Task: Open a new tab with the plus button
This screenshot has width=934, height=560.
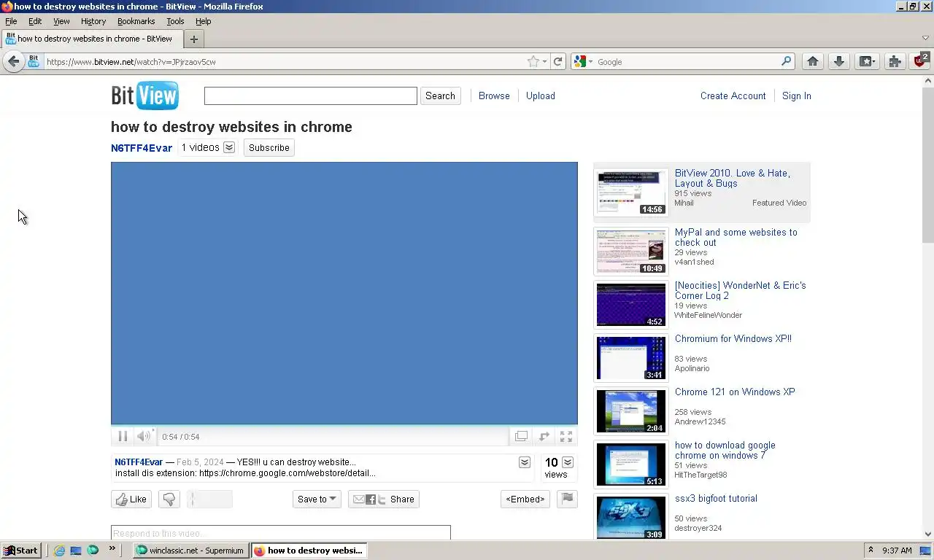Action: (x=193, y=39)
